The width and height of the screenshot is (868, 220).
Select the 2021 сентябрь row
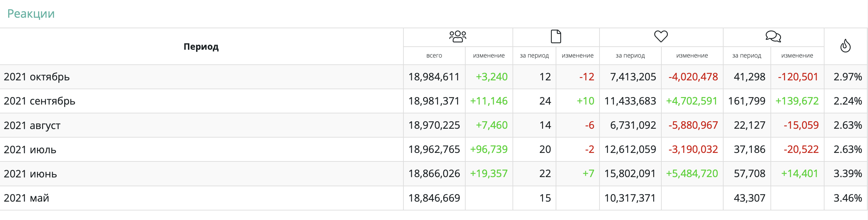(39, 101)
